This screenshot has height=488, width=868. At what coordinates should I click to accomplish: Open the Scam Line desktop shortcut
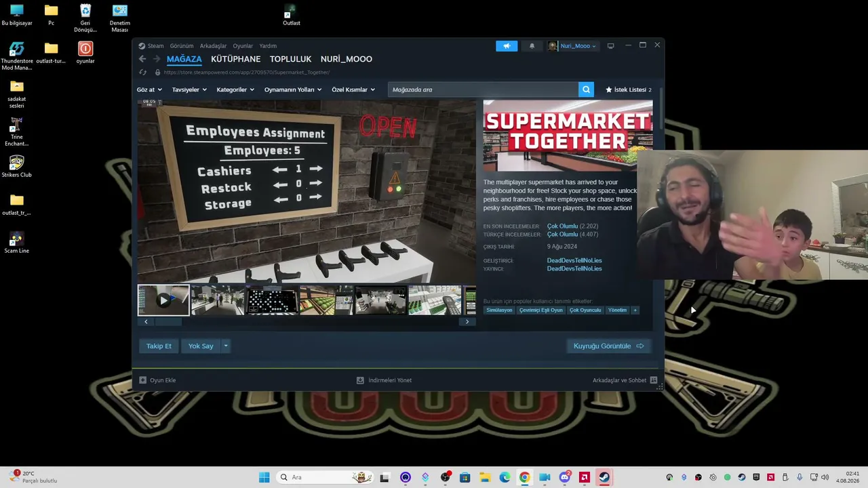point(17,243)
